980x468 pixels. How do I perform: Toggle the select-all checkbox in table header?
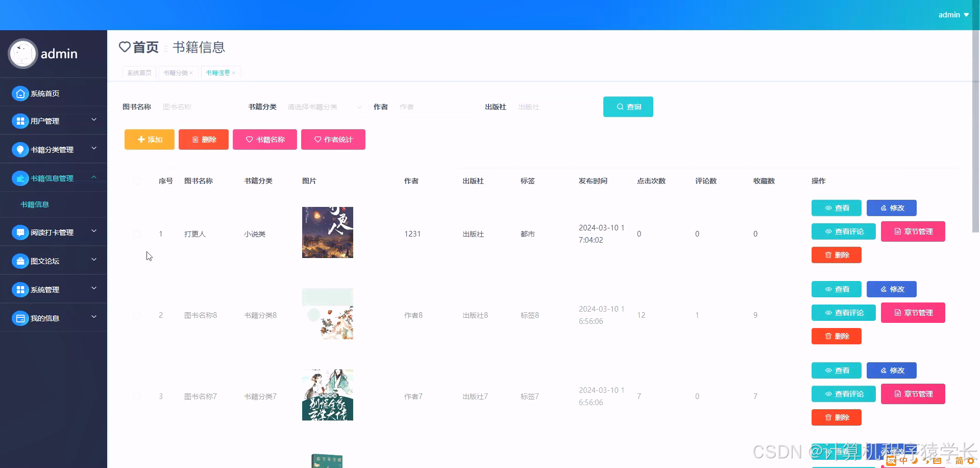[137, 181]
